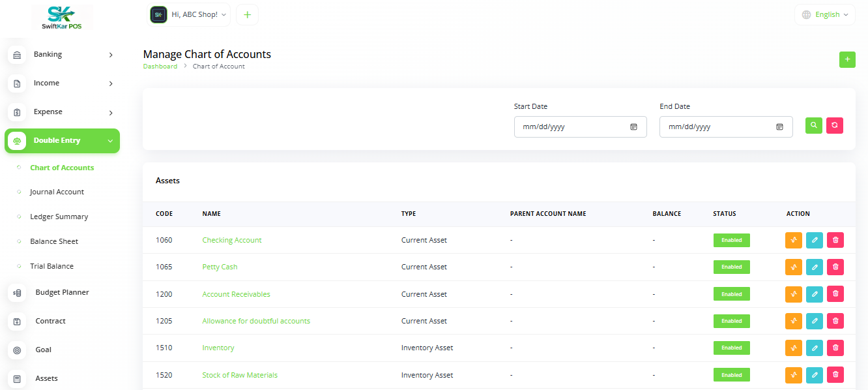Delete the Stock of Raw Materials account
The width and height of the screenshot is (868, 390).
click(835, 375)
